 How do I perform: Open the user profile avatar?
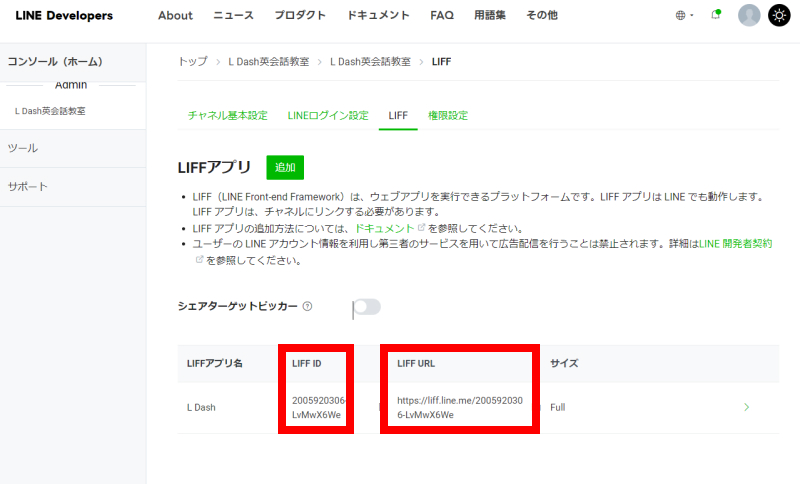pos(749,15)
